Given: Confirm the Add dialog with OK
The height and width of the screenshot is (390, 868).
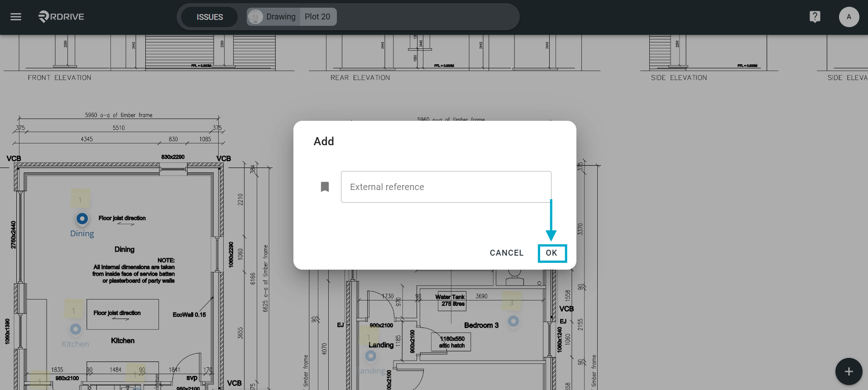Looking at the screenshot, I should point(551,253).
